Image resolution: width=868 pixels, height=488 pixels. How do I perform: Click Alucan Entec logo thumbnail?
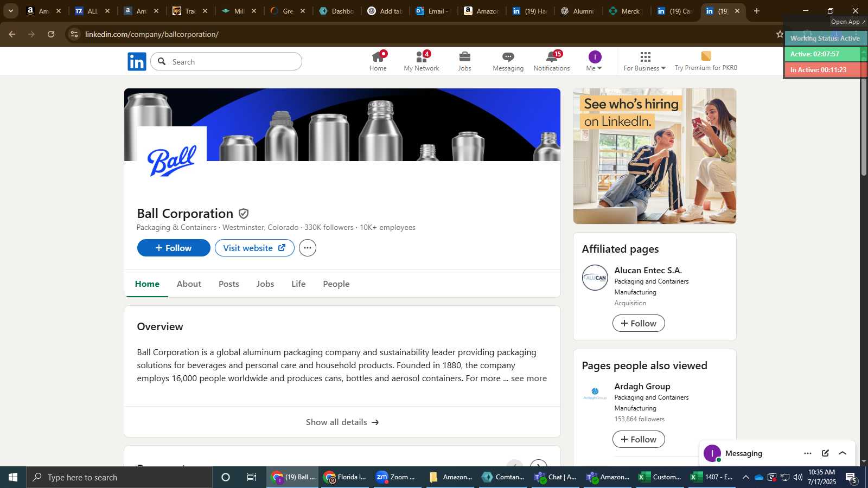[x=595, y=278]
